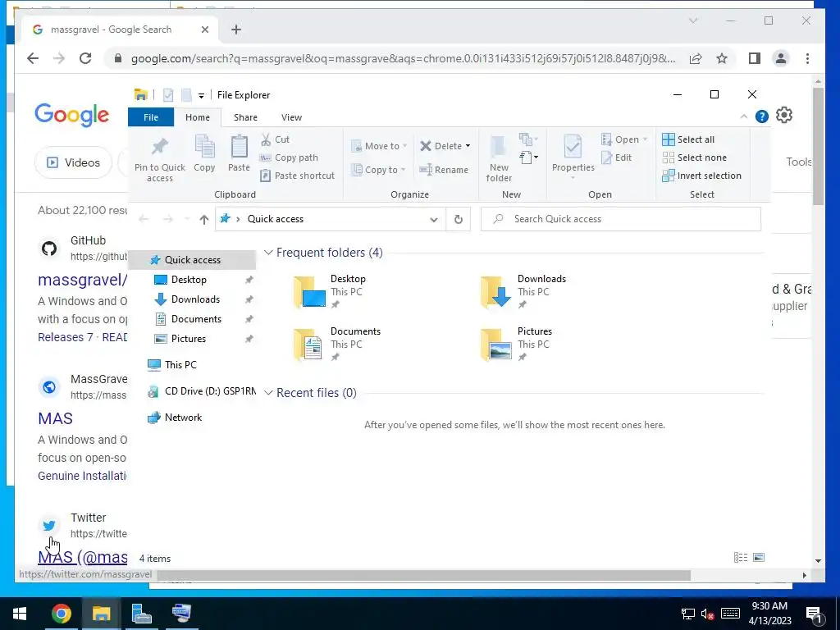Switch to the View ribbon tab
The image size is (840, 630).
pos(291,117)
